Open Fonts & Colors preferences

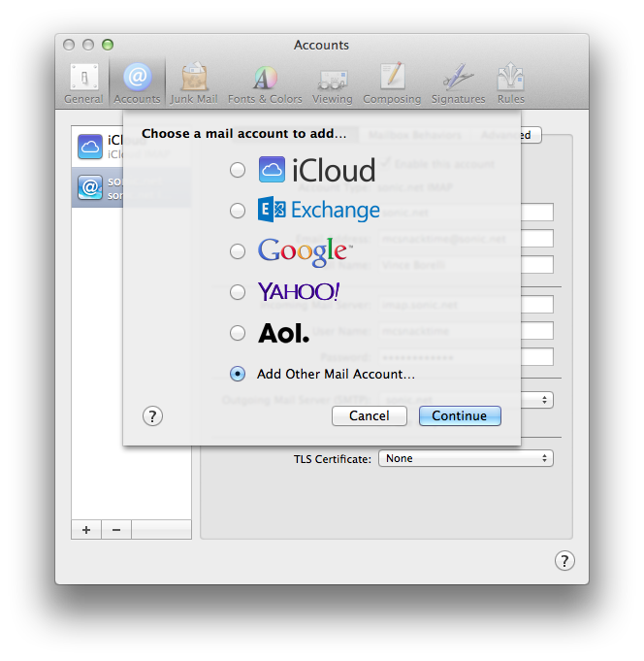click(x=265, y=83)
